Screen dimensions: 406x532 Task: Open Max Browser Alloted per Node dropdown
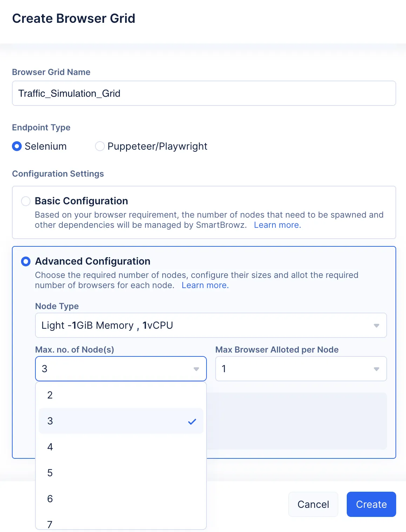click(x=301, y=369)
